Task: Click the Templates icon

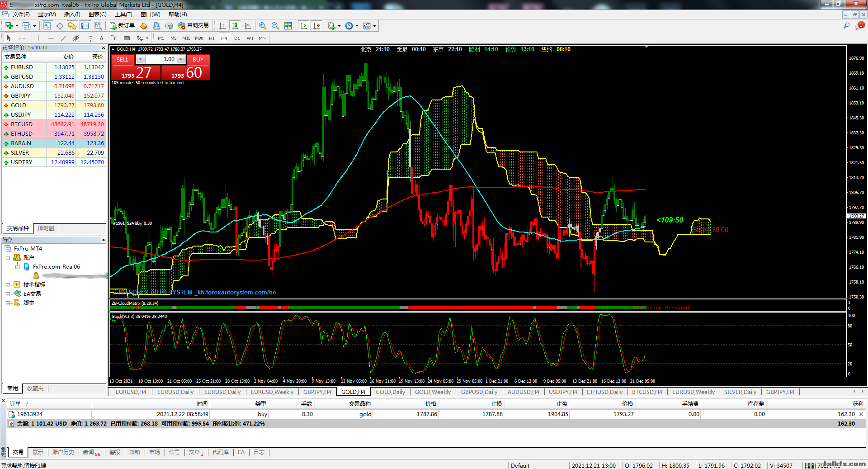Action: click(367, 26)
